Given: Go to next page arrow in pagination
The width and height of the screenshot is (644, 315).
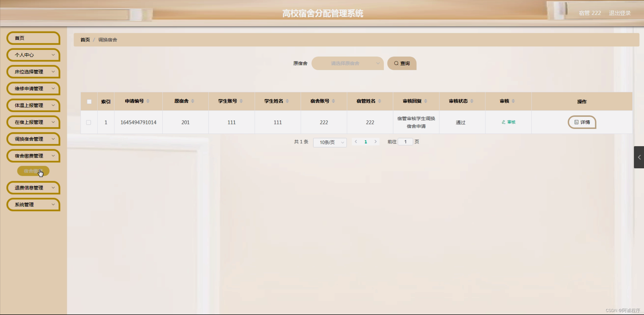Looking at the screenshot, I should (x=375, y=142).
